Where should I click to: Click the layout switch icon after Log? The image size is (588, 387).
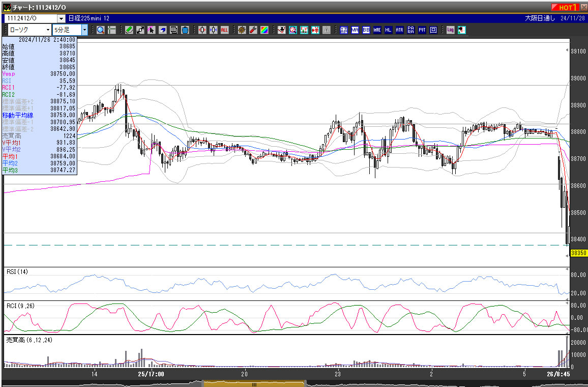(462, 30)
